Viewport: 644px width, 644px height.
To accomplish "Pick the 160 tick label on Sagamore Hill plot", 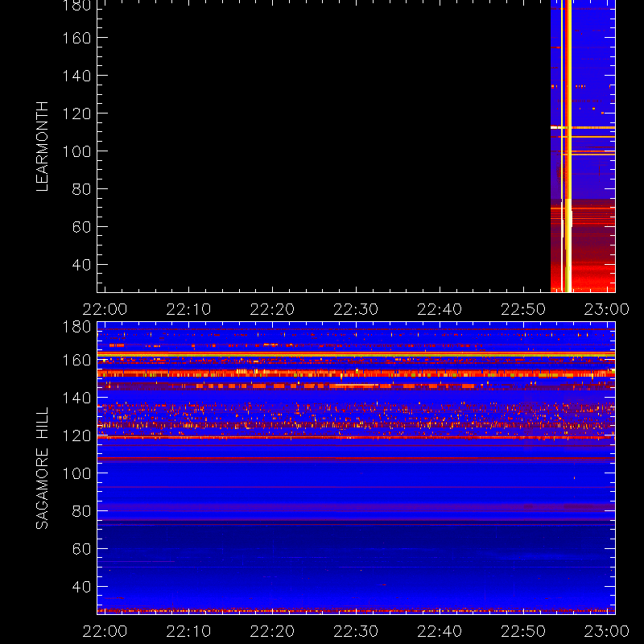I will (x=76, y=360).
